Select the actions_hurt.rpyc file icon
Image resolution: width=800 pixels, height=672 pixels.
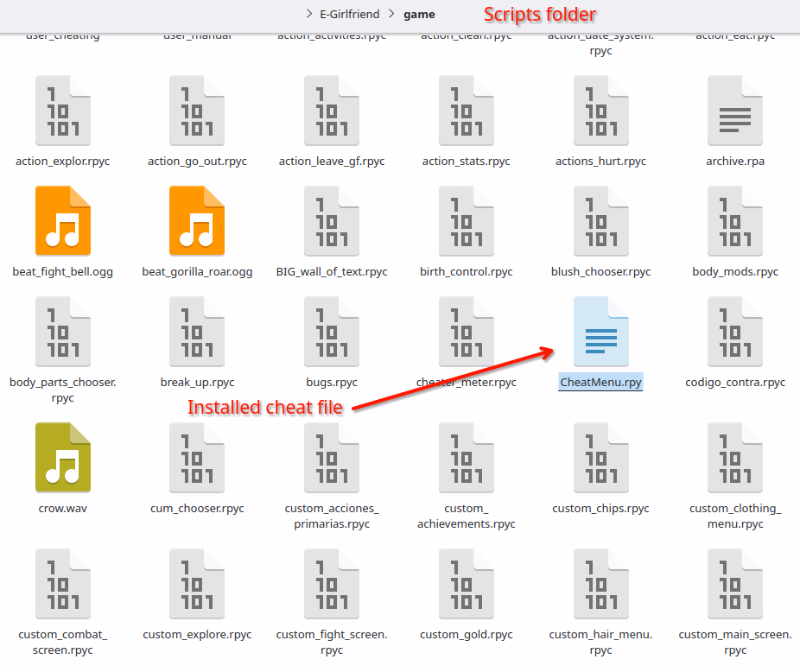(x=600, y=111)
